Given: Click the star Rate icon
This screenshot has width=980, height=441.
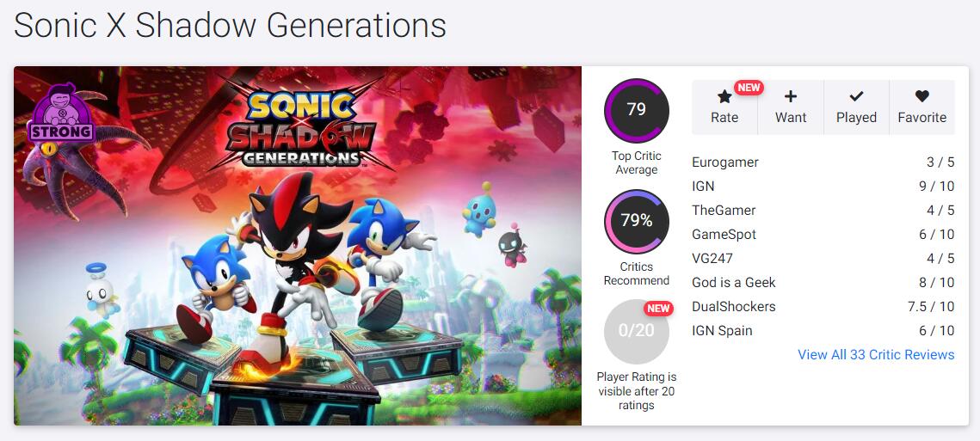Looking at the screenshot, I should click(x=724, y=97).
